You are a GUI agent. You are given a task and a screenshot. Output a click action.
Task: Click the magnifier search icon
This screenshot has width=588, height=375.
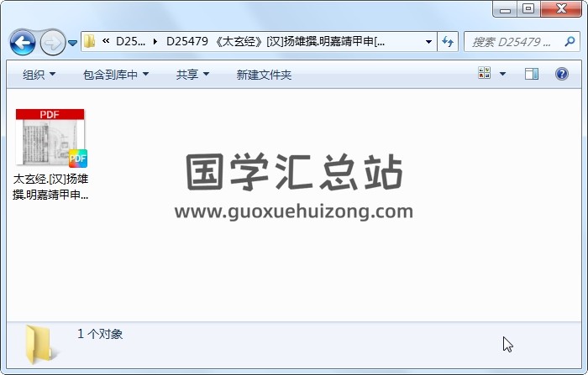pyautogui.click(x=570, y=41)
